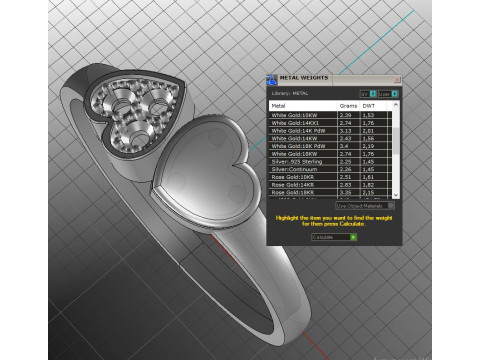Screen dimensions: 480x360
Task: Click the 2,19 DWT value
Action: tap(368, 146)
